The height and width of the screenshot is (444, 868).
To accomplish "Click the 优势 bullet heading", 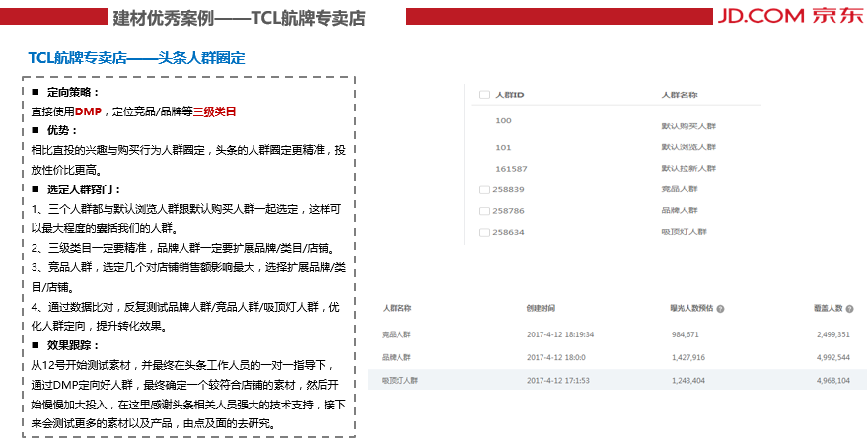I will click(x=62, y=130).
